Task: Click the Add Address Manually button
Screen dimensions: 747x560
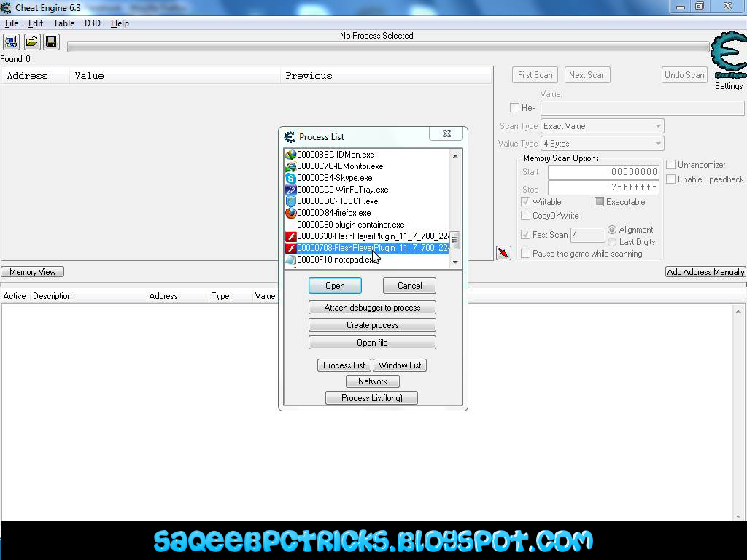Action: click(705, 272)
